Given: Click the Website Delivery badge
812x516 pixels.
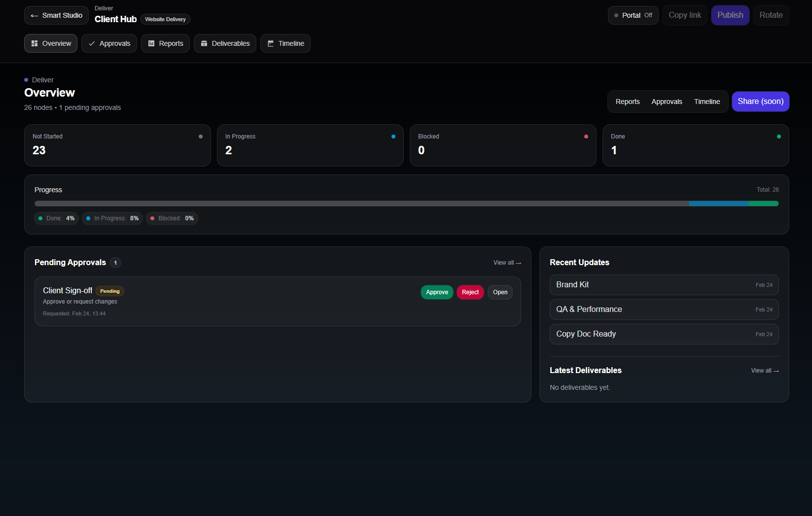Looking at the screenshot, I should (x=165, y=19).
